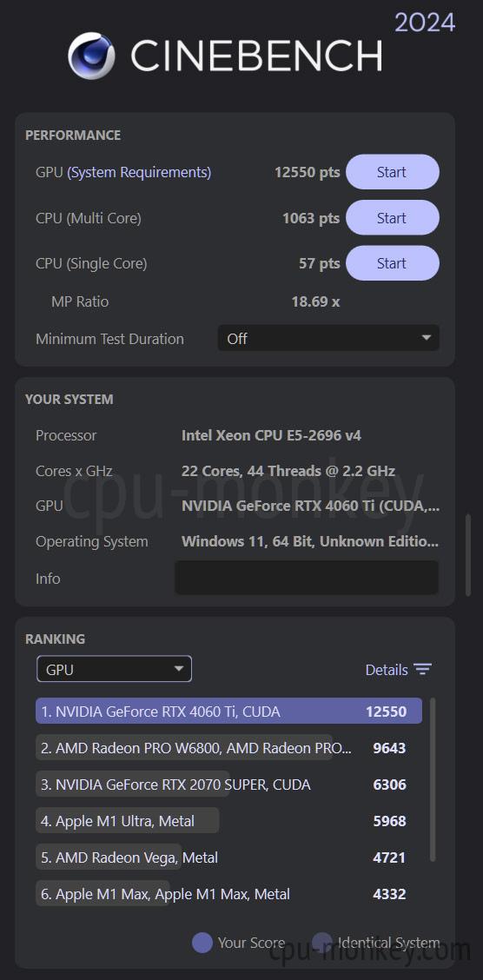Click the Minimum Test Duration dropdown arrow
This screenshot has height=980, width=483.
tap(427, 338)
